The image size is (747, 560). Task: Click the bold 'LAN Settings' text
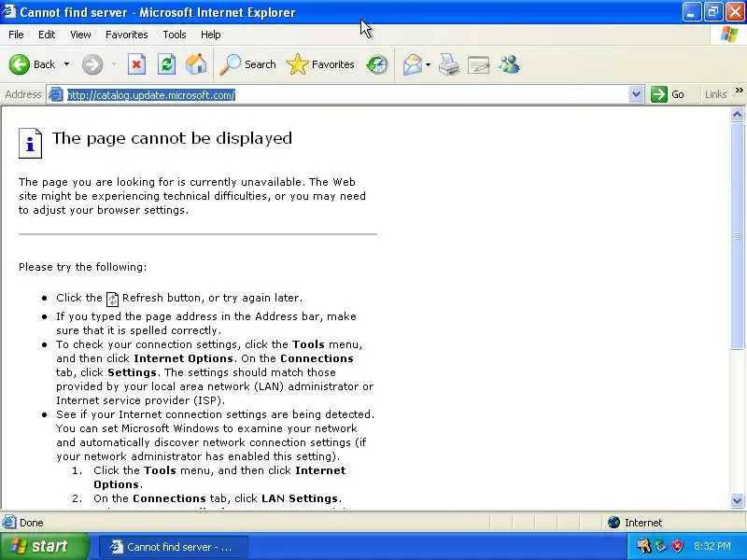tap(300, 498)
